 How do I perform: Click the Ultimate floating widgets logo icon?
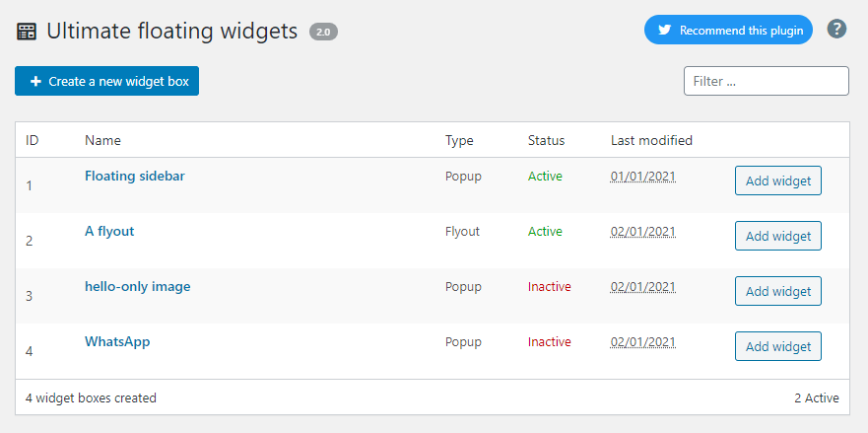[x=27, y=32]
